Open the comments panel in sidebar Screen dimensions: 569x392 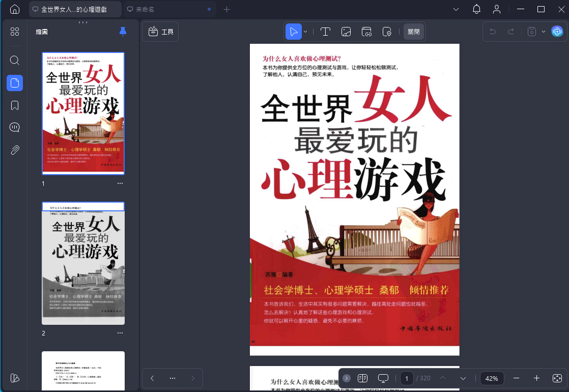click(x=15, y=128)
